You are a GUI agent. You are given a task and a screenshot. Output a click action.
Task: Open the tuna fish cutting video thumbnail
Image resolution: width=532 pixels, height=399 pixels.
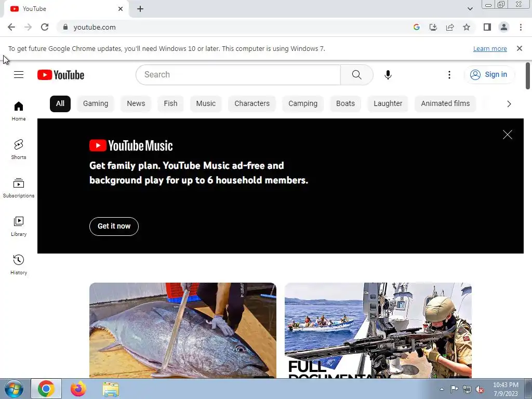183,330
